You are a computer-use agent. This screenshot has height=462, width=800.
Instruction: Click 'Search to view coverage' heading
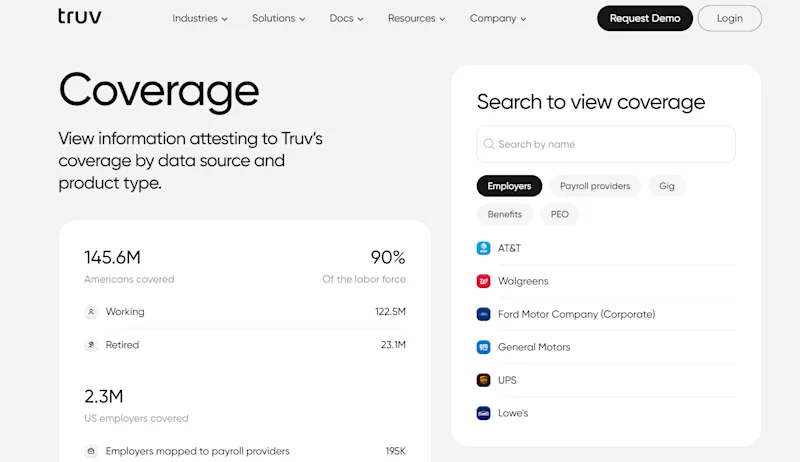pyautogui.click(x=591, y=102)
